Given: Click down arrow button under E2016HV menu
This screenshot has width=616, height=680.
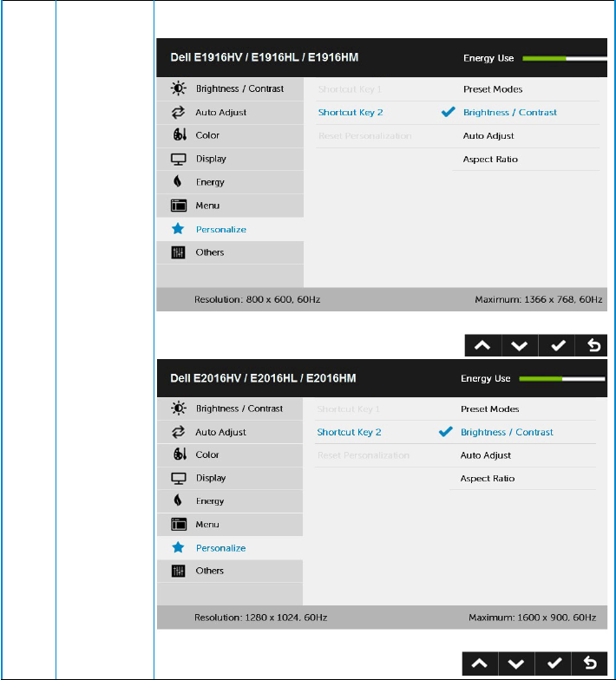Looking at the screenshot, I should pyautogui.click(x=517, y=664).
